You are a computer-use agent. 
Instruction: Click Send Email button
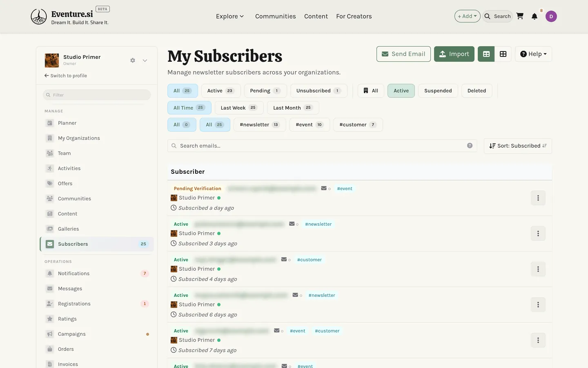click(x=403, y=54)
